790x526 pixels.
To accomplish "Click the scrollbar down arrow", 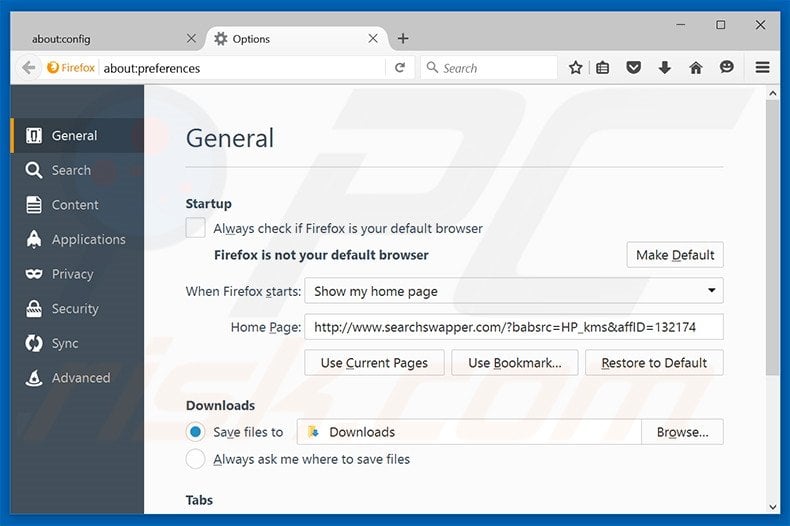I will (x=773, y=507).
